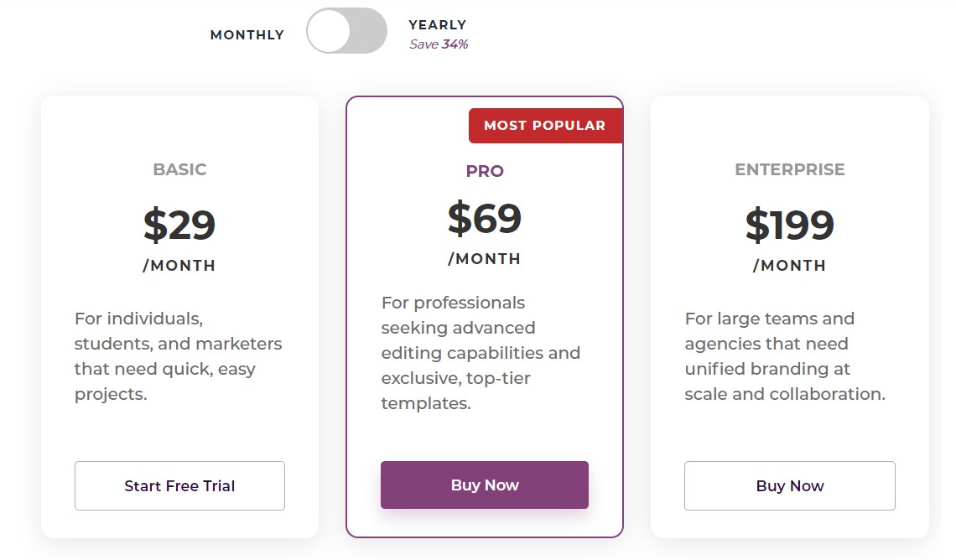Click /MONTH label under $29

point(179,266)
